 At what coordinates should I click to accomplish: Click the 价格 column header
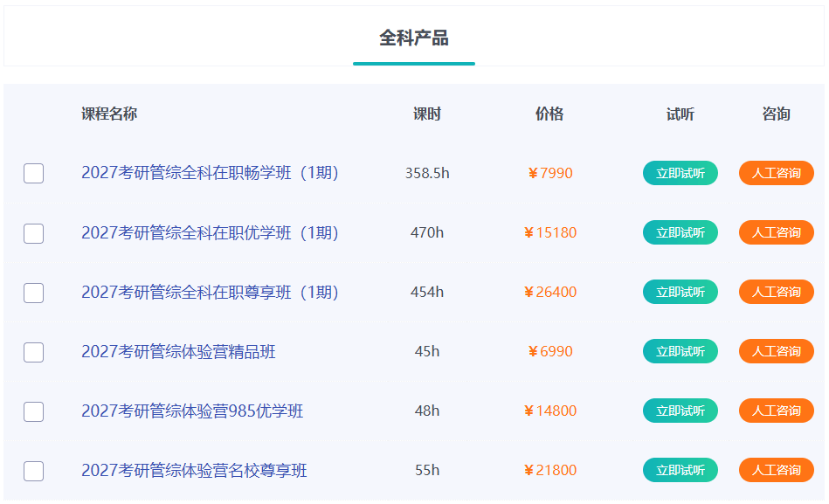(549, 114)
